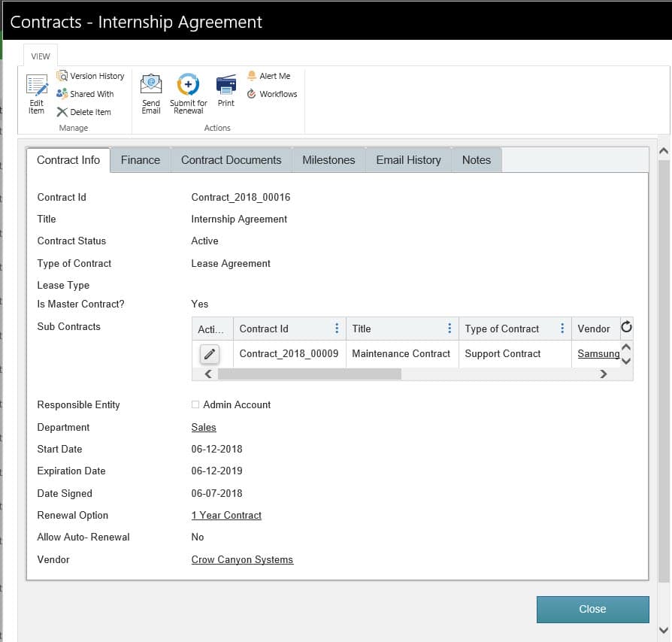Screen dimensions: 672x642
Task: Close the contract dialog
Action: pyautogui.click(x=593, y=609)
